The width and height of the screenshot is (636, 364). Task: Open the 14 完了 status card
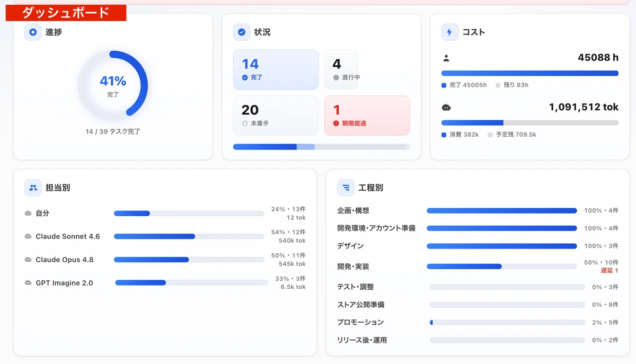click(x=276, y=70)
